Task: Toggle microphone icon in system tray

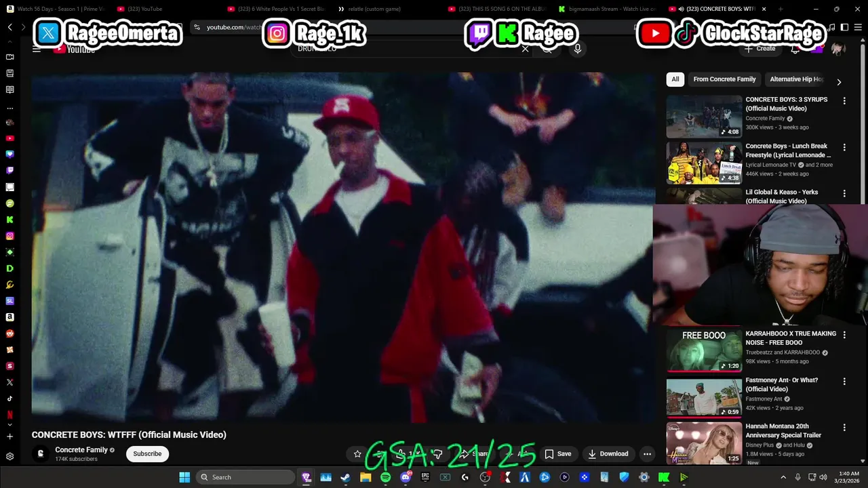Action: [797, 477]
